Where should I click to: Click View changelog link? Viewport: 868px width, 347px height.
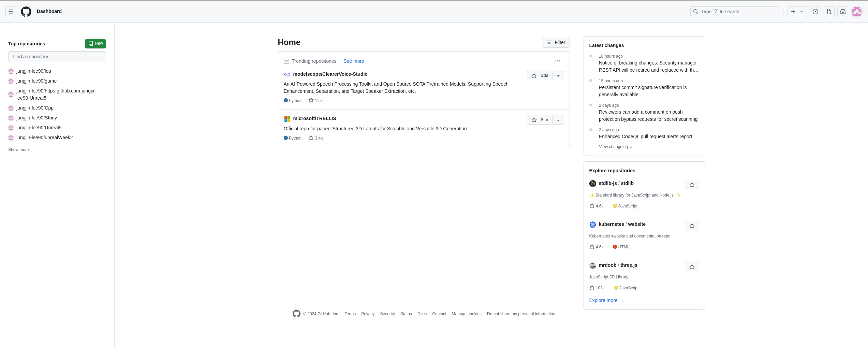(616, 147)
